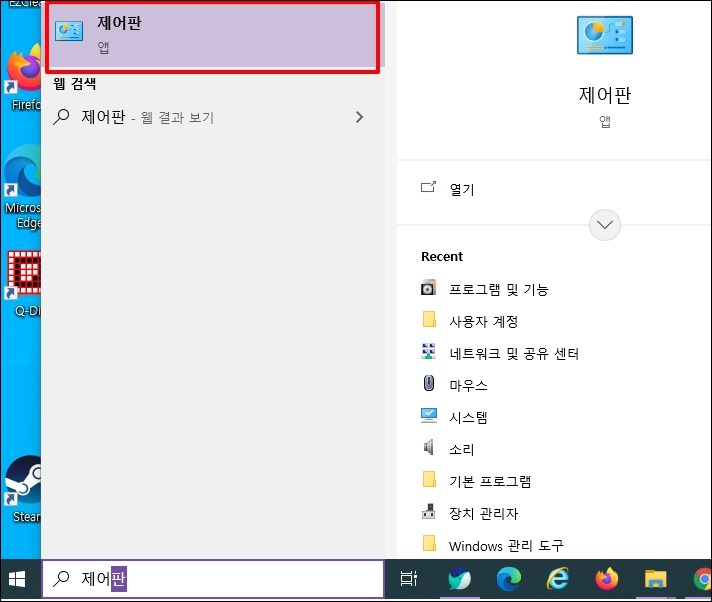Click the speaker icon beside 소리
This screenshot has height=602, width=712.
click(x=429, y=447)
